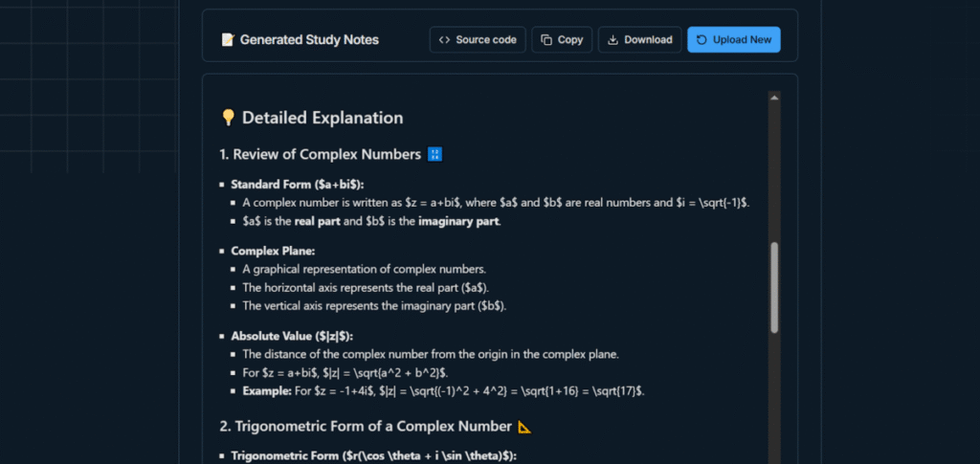This screenshot has height=464, width=980.
Task: Select the Review of Complex Numbers heading
Action: tap(321, 154)
